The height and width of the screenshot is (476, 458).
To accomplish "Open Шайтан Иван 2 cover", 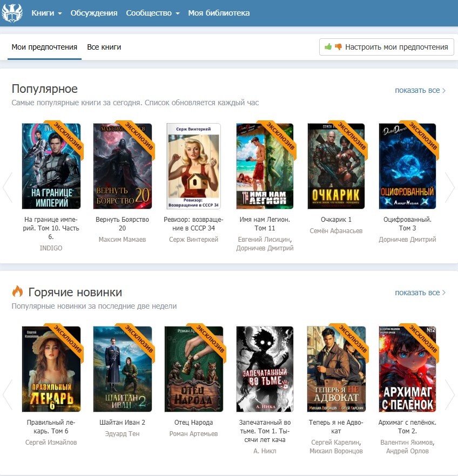I will [x=123, y=369].
